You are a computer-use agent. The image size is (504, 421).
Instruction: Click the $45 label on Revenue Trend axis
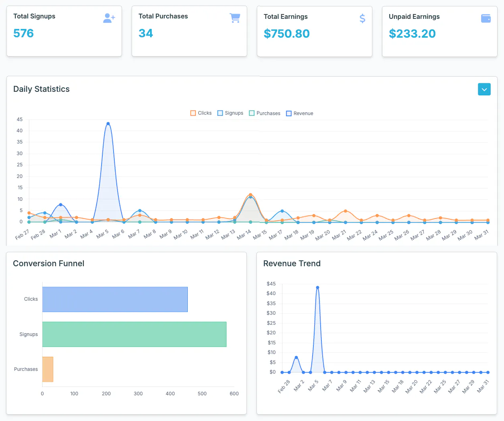coord(271,283)
